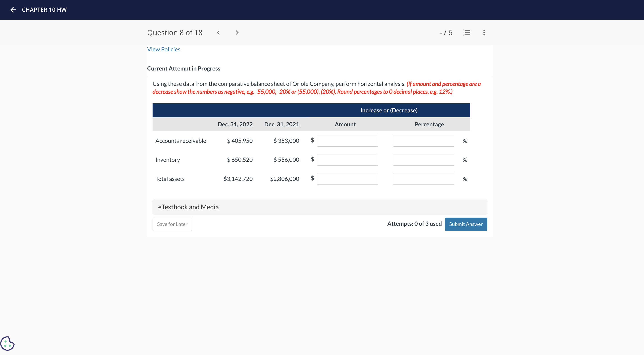Click the Accounts receivable Amount field
This screenshot has height=355, width=644.
pos(347,141)
